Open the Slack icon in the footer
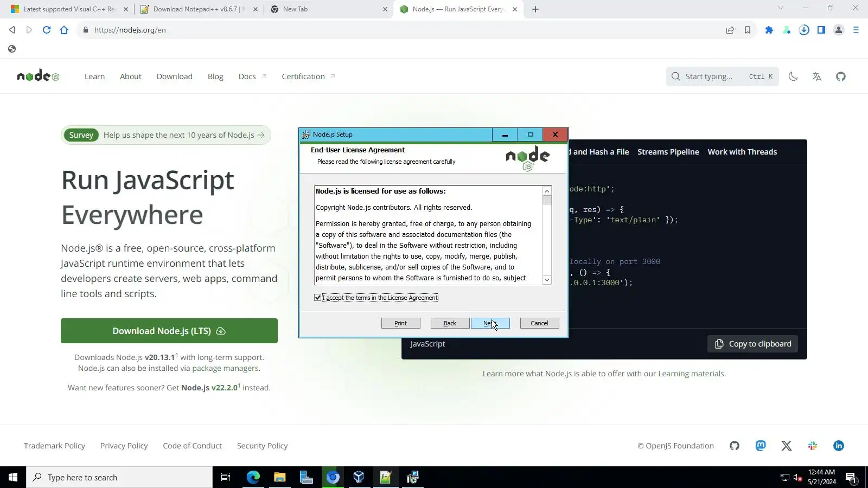 pyautogui.click(x=813, y=446)
